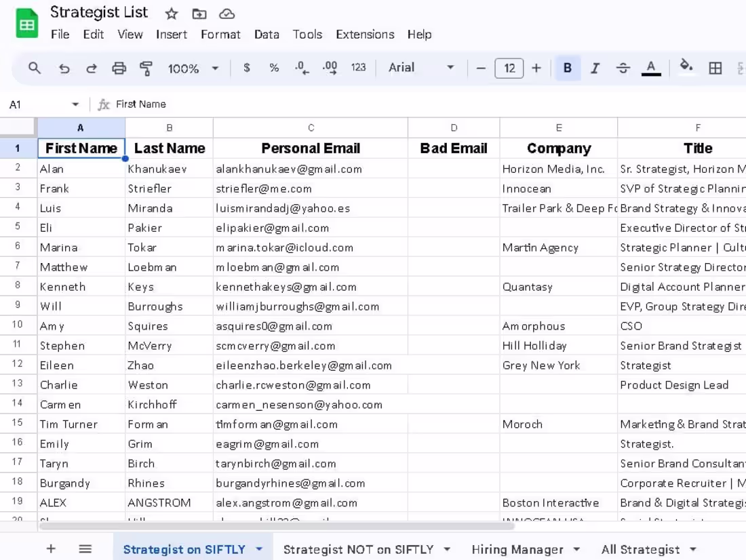Select the Horizon Media, Inc. cell

pyautogui.click(x=559, y=169)
